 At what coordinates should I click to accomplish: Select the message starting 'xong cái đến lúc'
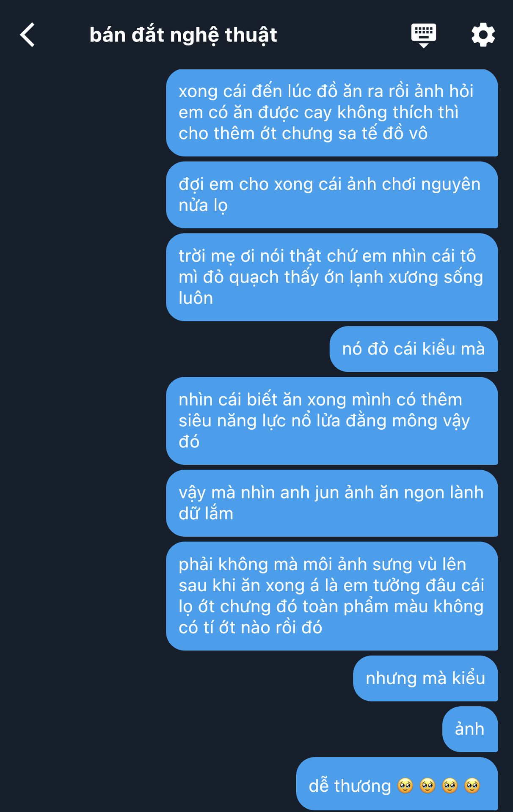[332, 112]
